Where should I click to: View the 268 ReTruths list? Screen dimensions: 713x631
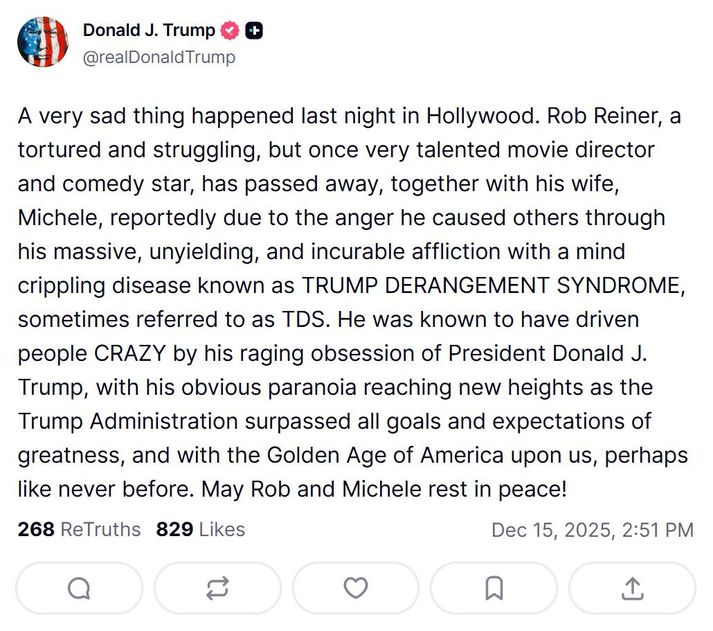[79, 529]
